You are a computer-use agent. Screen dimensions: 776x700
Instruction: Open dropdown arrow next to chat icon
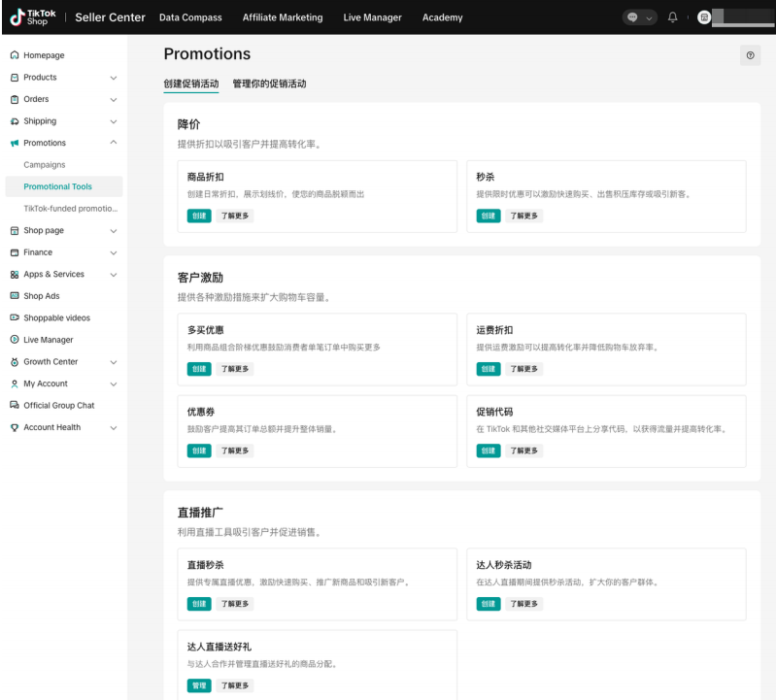click(x=650, y=17)
